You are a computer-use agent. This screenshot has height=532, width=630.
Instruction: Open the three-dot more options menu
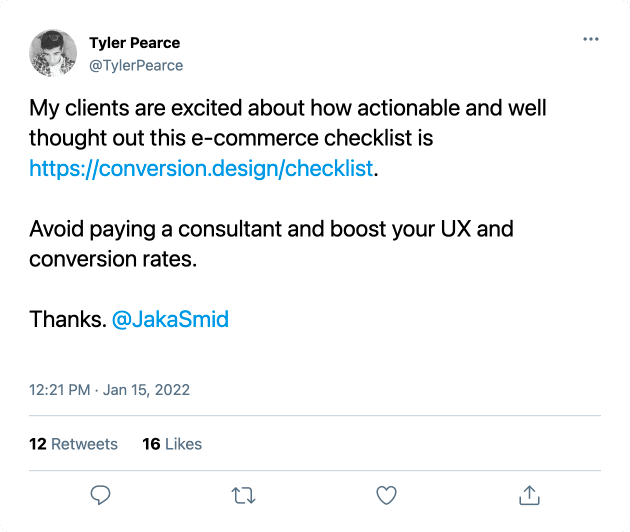point(591,39)
